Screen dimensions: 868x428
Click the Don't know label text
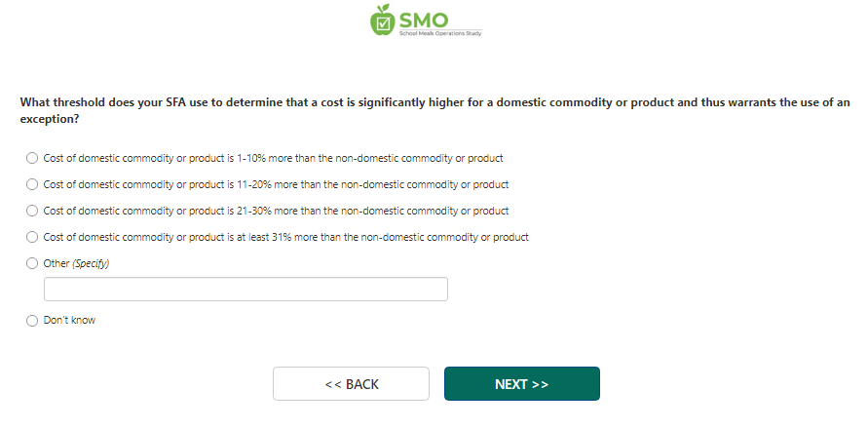69,320
